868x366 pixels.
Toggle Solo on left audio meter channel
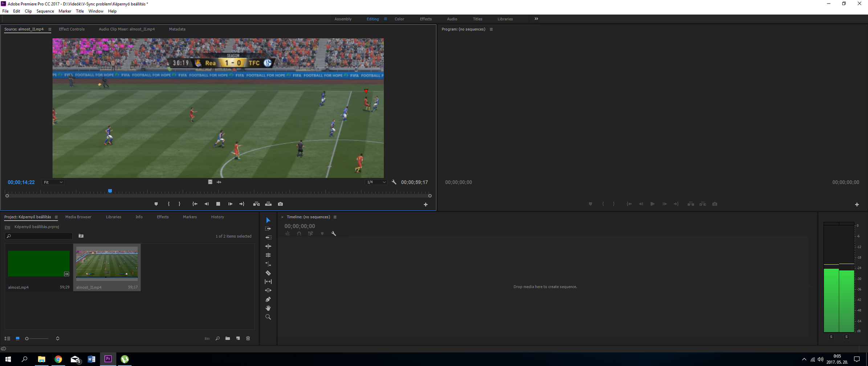831,337
